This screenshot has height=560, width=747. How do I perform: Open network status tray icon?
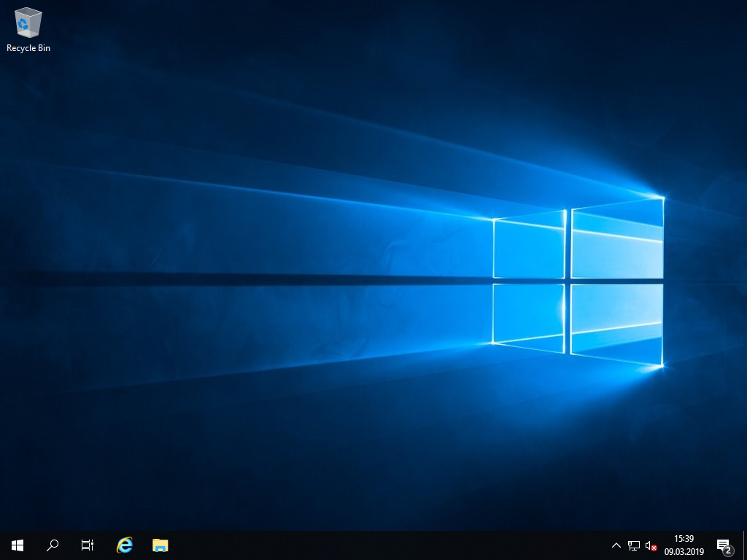(634, 545)
